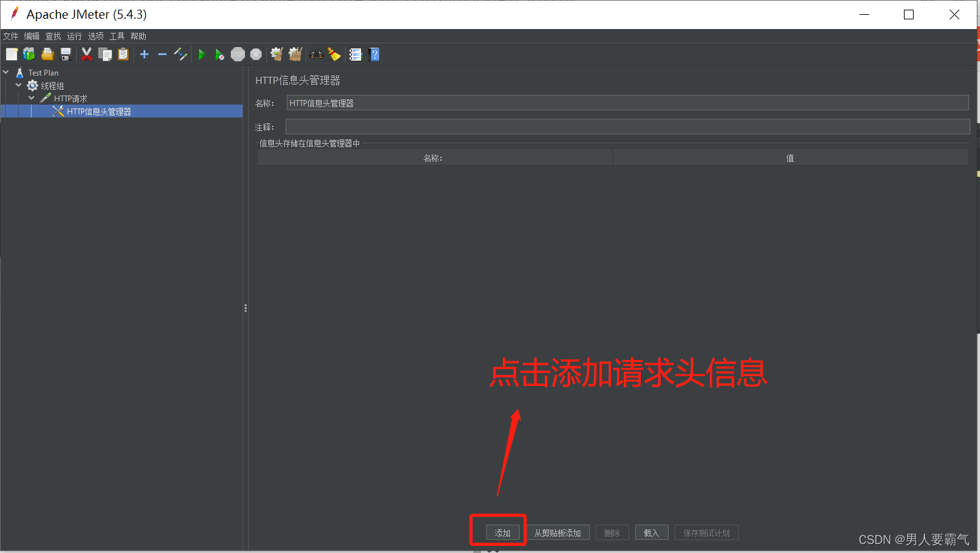This screenshot has width=980, height=553.
Task: Click the split pane divider handle dots
Action: pyautogui.click(x=246, y=308)
